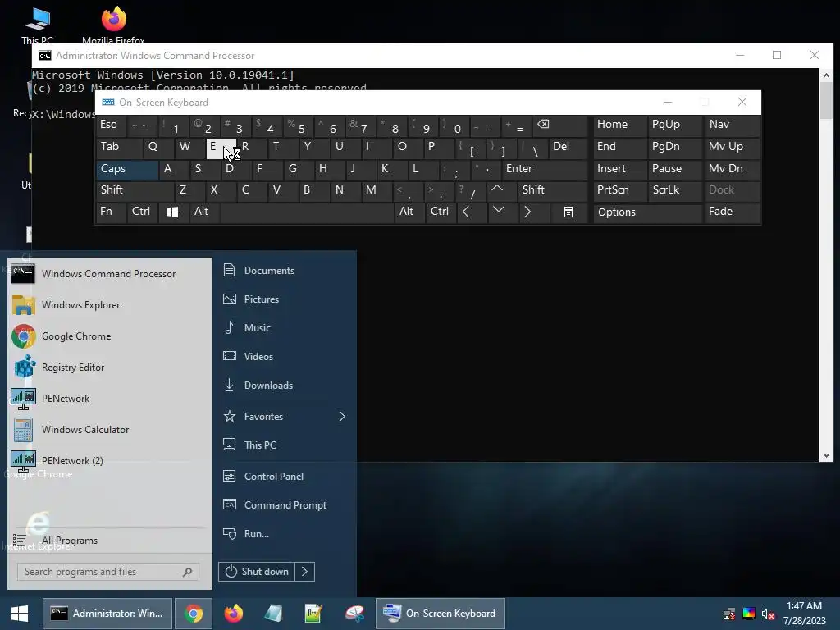Switch to On-Screen Keyboard taskbar button
The width and height of the screenshot is (840, 630).
[441, 614]
